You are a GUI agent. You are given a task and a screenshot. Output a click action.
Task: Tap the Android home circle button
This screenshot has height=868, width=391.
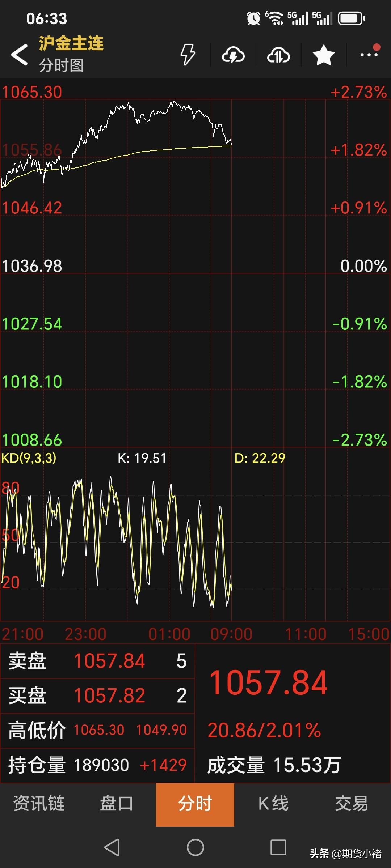pos(195,847)
